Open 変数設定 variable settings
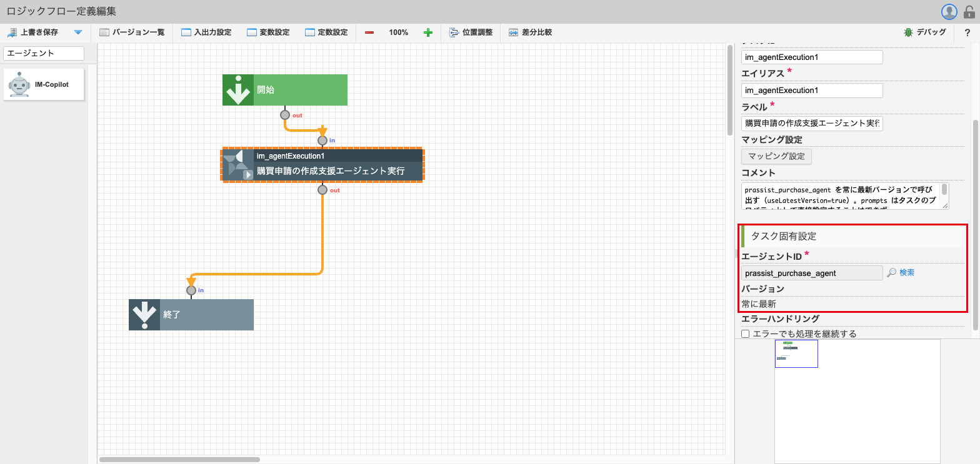The width and height of the screenshot is (980, 464). 268,32
